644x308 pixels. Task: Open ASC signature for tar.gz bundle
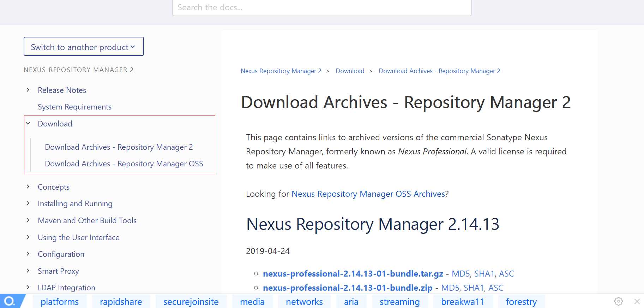pyautogui.click(x=506, y=274)
